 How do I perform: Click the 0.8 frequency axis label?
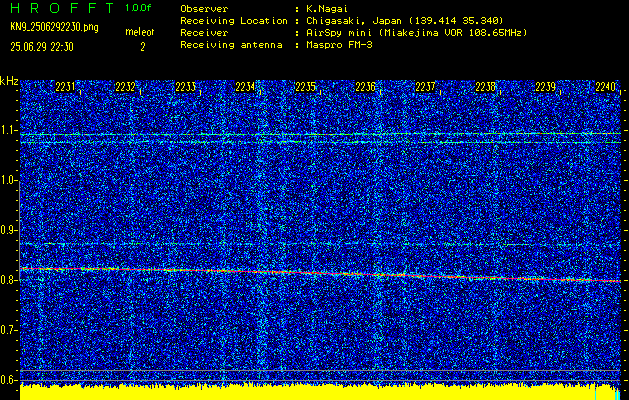(x=9, y=280)
